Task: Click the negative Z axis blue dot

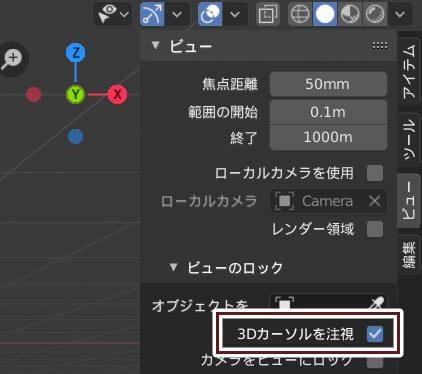Action: pos(76,137)
